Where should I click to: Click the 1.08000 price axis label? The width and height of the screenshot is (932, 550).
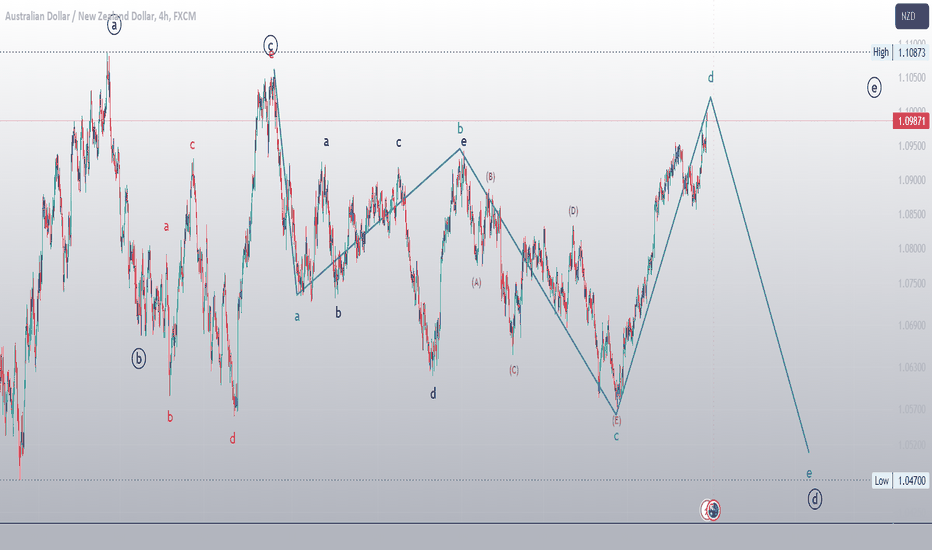point(912,249)
